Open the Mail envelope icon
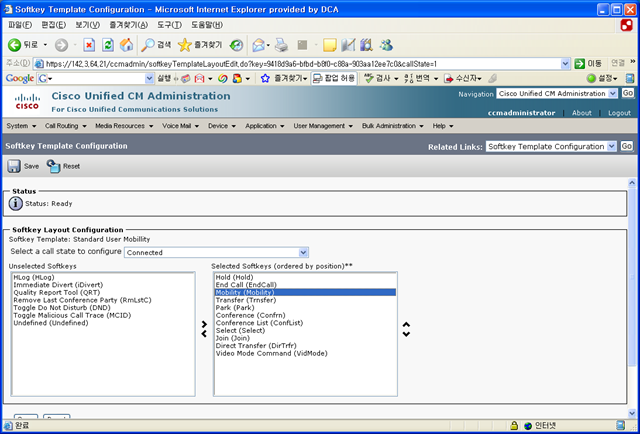 (x=258, y=45)
